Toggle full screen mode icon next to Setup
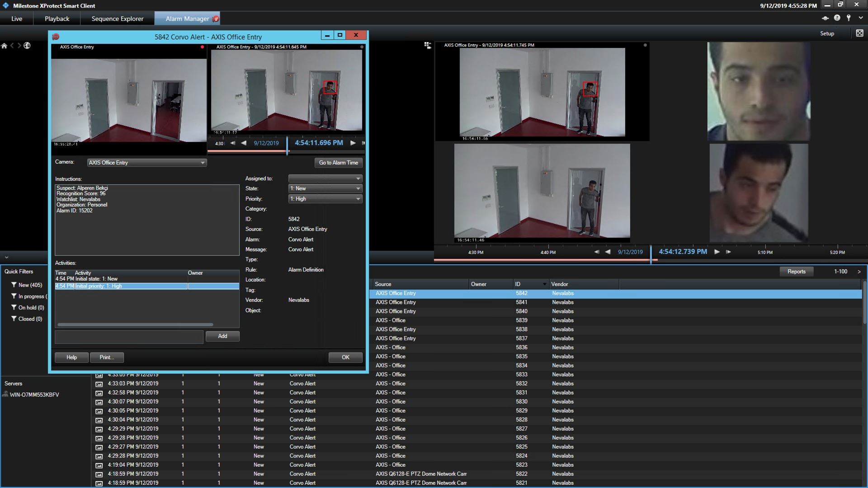This screenshot has height=488, width=868. [859, 33]
